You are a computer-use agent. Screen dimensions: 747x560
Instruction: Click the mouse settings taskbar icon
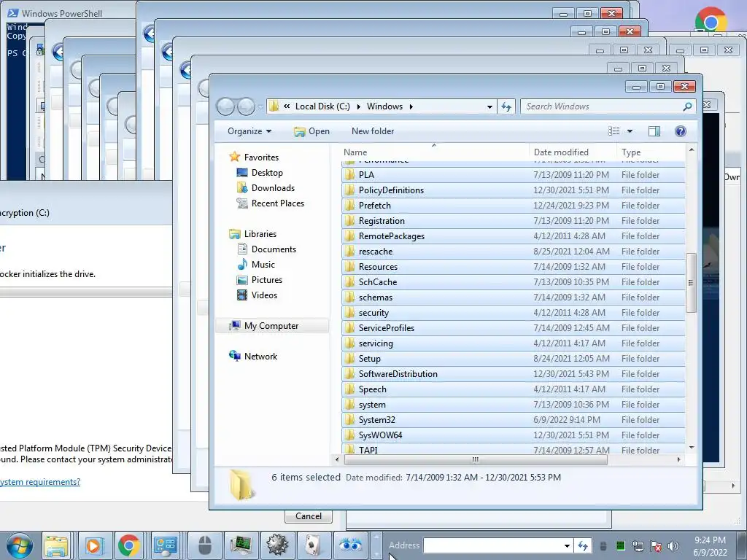205,545
